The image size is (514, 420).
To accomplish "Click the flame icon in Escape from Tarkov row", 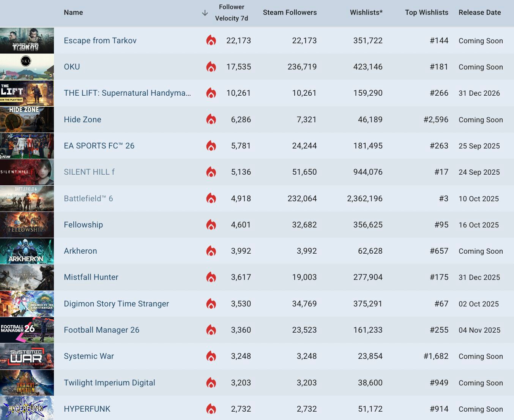I will [211, 40].
